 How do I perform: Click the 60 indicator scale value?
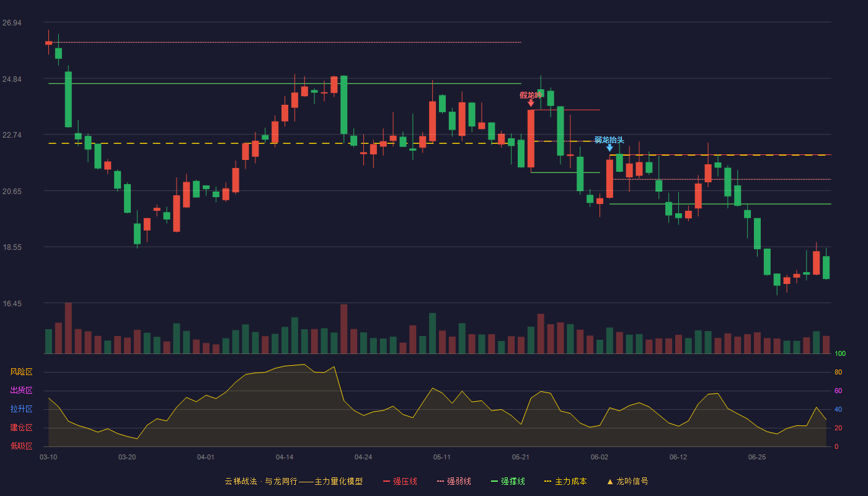click(838, 391)
